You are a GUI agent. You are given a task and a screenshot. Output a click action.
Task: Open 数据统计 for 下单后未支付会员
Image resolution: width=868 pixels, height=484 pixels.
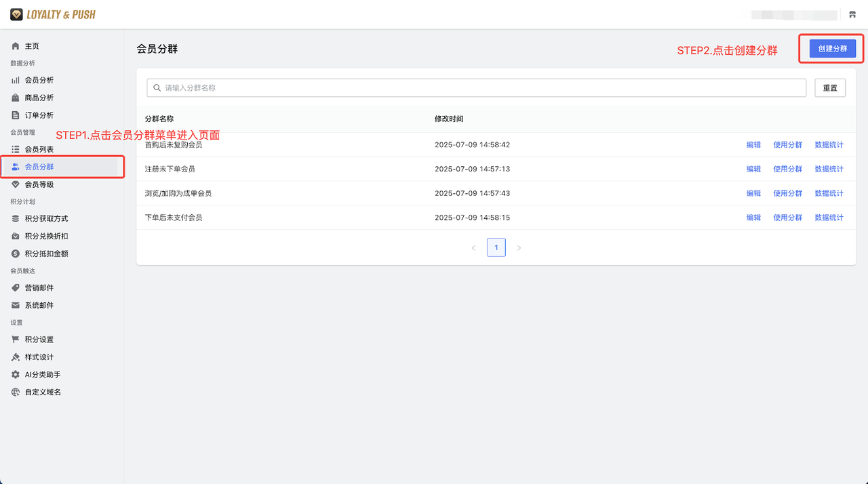[829, 218]
